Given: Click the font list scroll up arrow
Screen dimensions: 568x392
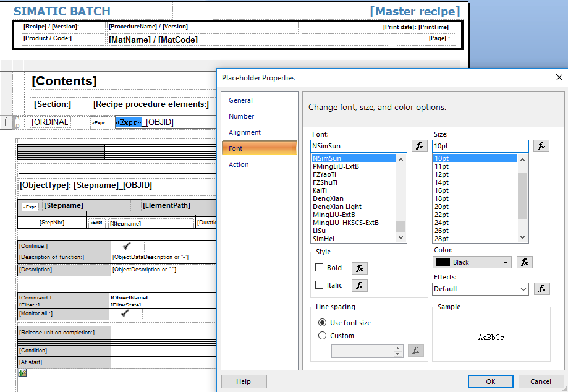Looking at the screenshot, I should coord(401,160).
